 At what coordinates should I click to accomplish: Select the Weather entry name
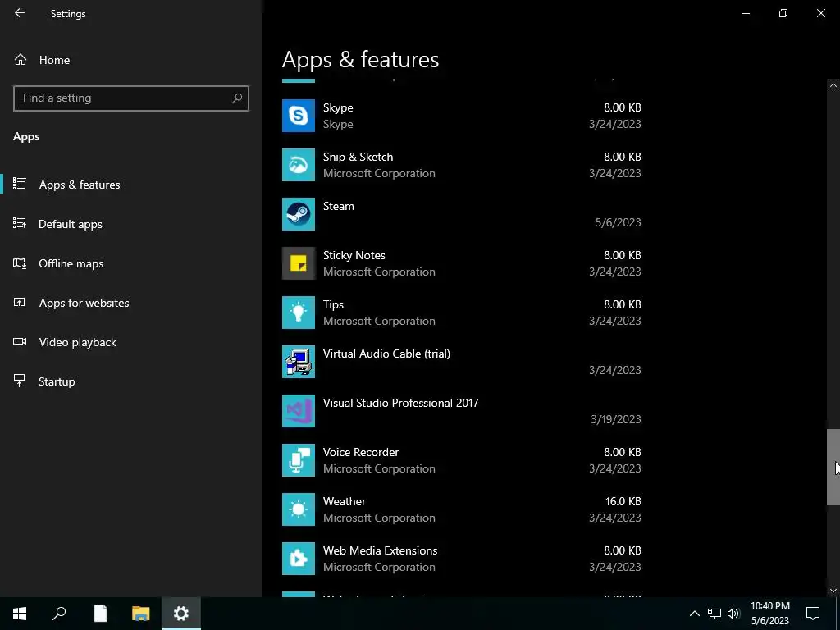click(345, 501)
